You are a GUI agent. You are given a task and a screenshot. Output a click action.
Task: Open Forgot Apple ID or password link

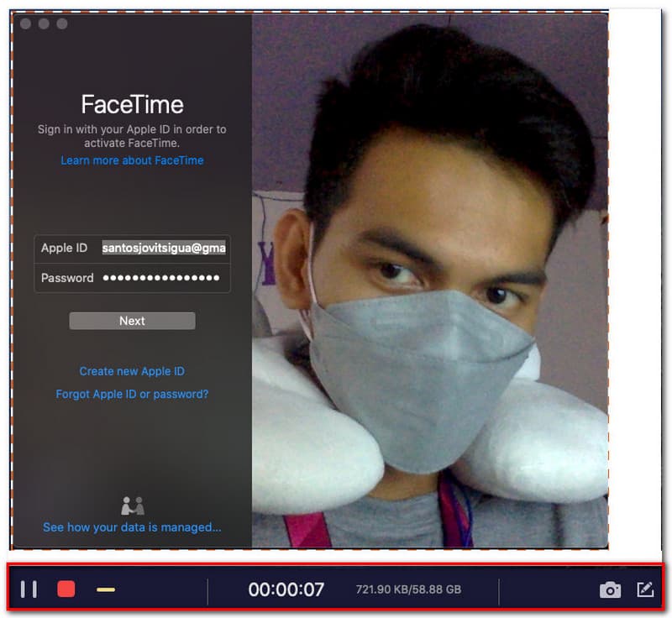click(132, 394)
